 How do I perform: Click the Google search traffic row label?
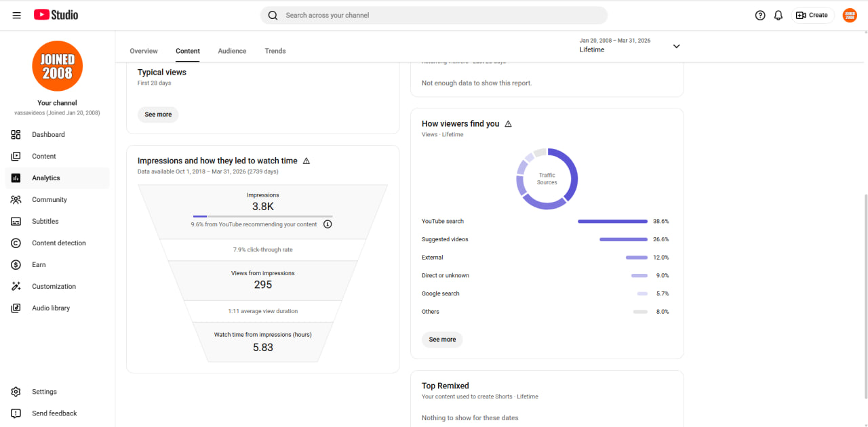pyautogui.click(x=441, y=294)
